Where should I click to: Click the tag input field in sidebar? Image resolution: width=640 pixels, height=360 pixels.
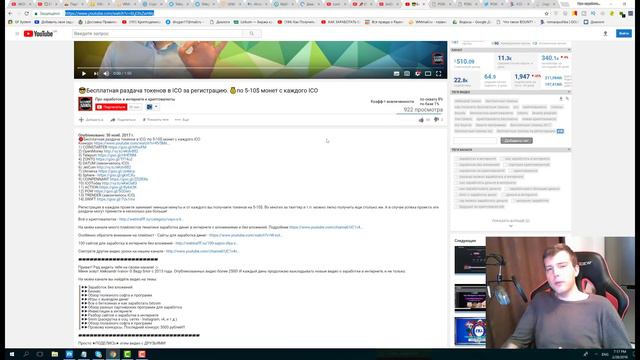(x=475, y=140)
